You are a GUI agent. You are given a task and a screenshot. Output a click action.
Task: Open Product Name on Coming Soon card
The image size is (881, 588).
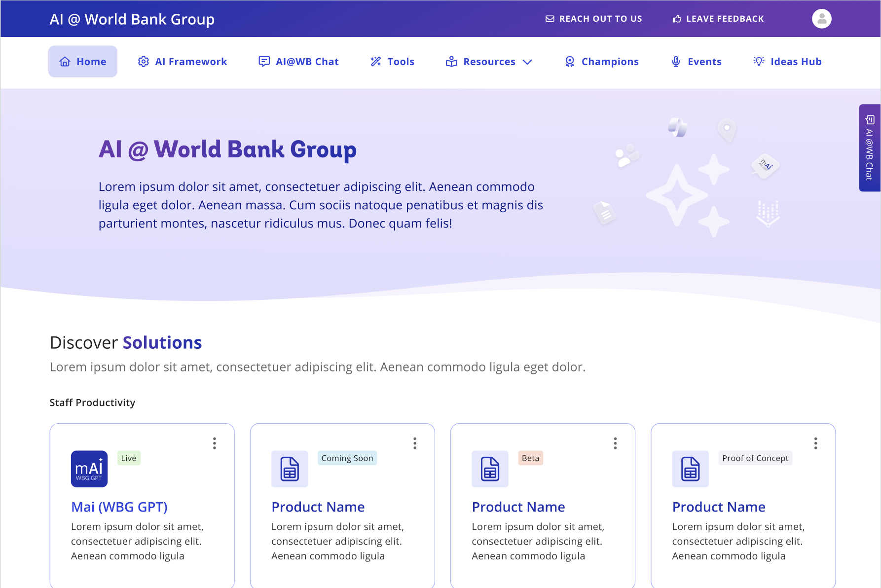(318, 507)
